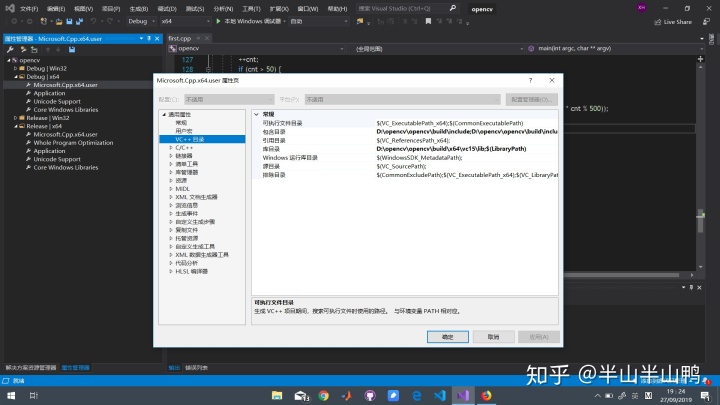Toggle the pin on the Property Manager panel

[149, 39]
